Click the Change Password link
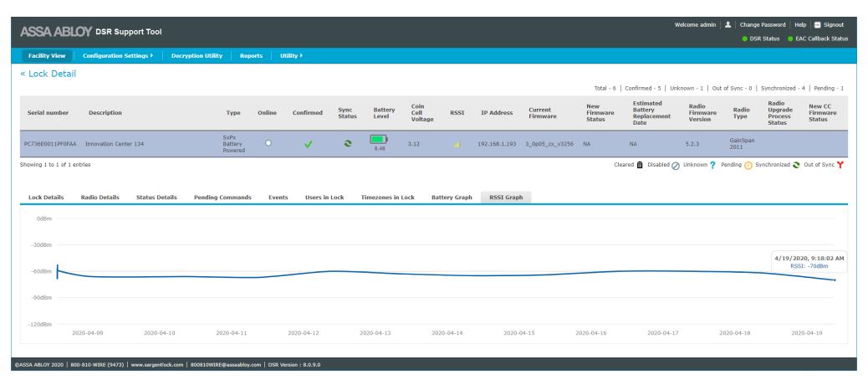The image size is (868, 380). pyautogui.click(x=763, y=25)
